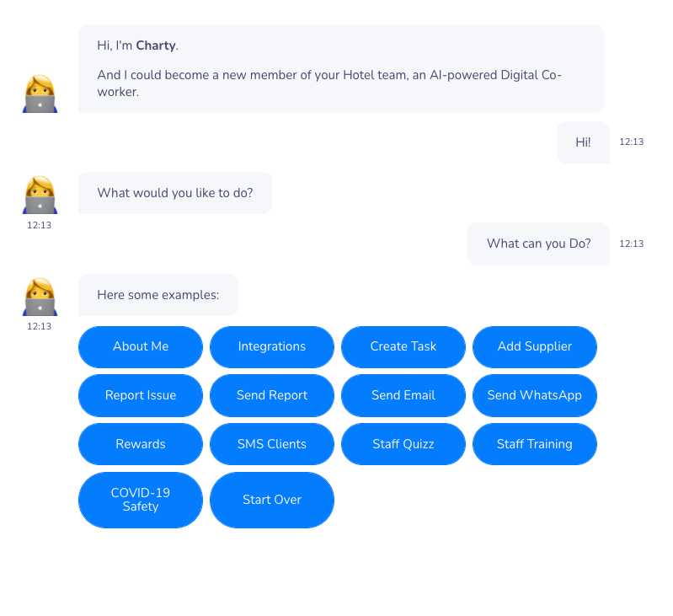Click the 12:13 timestamp beside 'What can you Do?'
The image size is (673, 616).
click(632, 244)
